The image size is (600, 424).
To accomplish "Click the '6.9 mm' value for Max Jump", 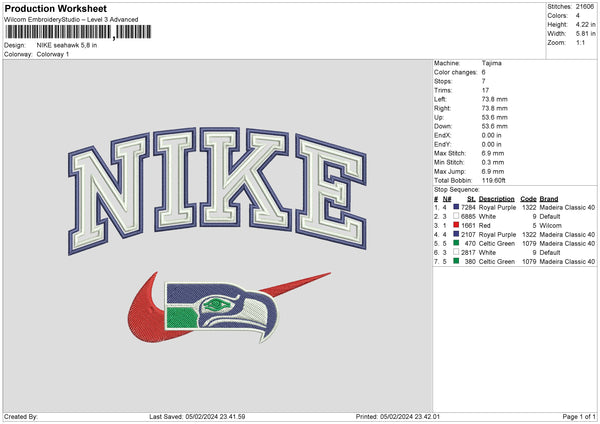I will 493,171.
